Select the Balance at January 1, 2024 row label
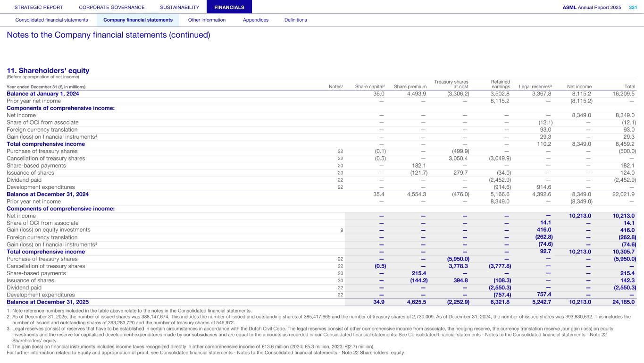644x363 pixels. click(43, 93)
